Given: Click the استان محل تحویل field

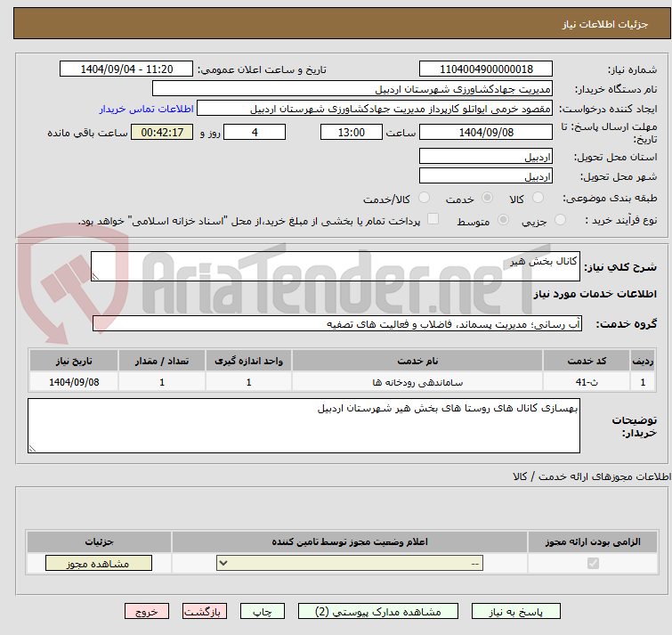Looking at the screenshot, I should [x=486, y=157].
